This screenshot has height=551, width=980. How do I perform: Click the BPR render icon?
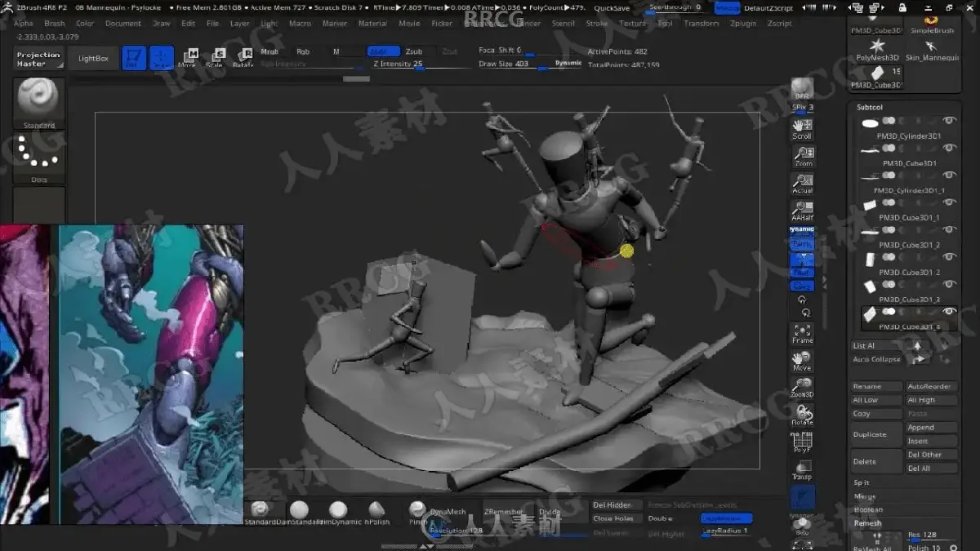[802, 90]
